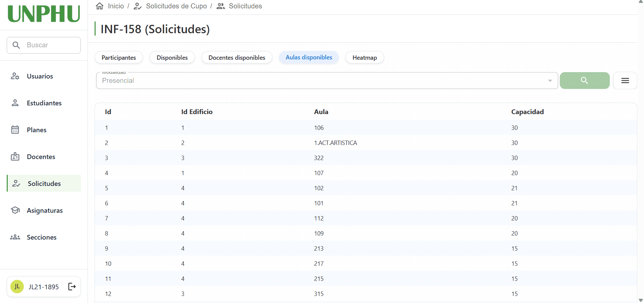Click the JL21-1895 username label
The width and height of the screenshot is (644, 303).
(44, 287)
